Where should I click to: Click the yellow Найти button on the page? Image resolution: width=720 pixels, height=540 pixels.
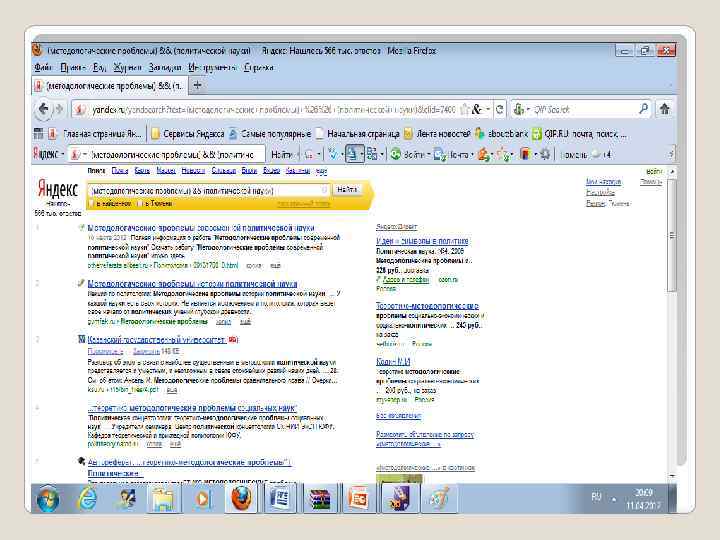(347, 189)
